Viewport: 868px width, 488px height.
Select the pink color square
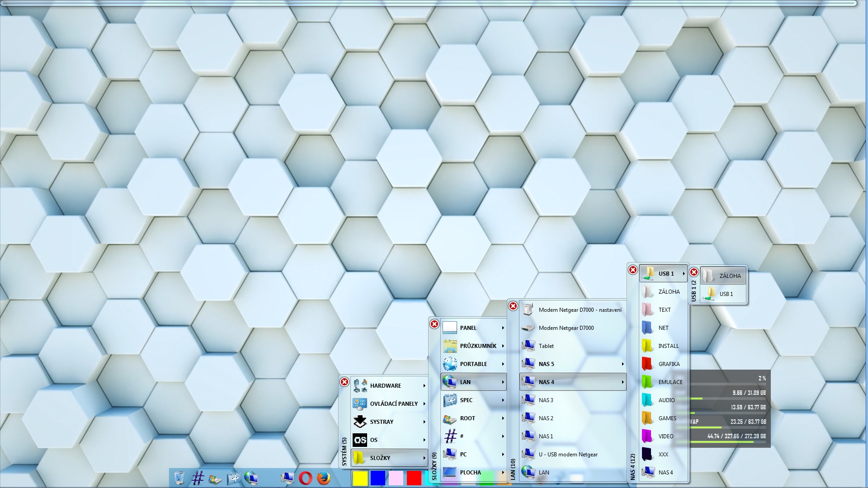point(396,478)
